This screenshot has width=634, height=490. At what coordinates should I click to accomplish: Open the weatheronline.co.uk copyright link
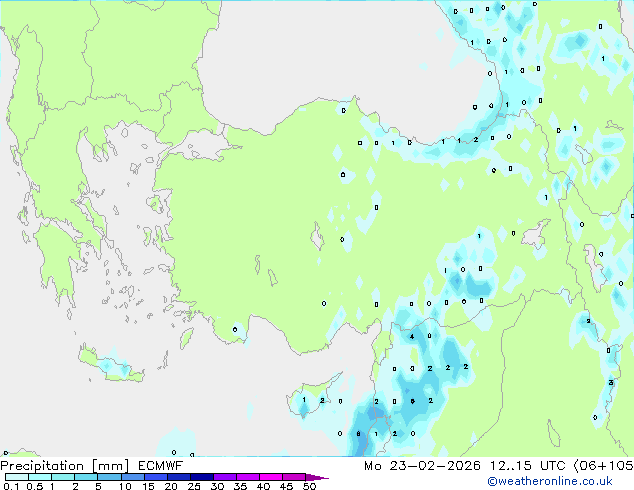coord(550,481)
